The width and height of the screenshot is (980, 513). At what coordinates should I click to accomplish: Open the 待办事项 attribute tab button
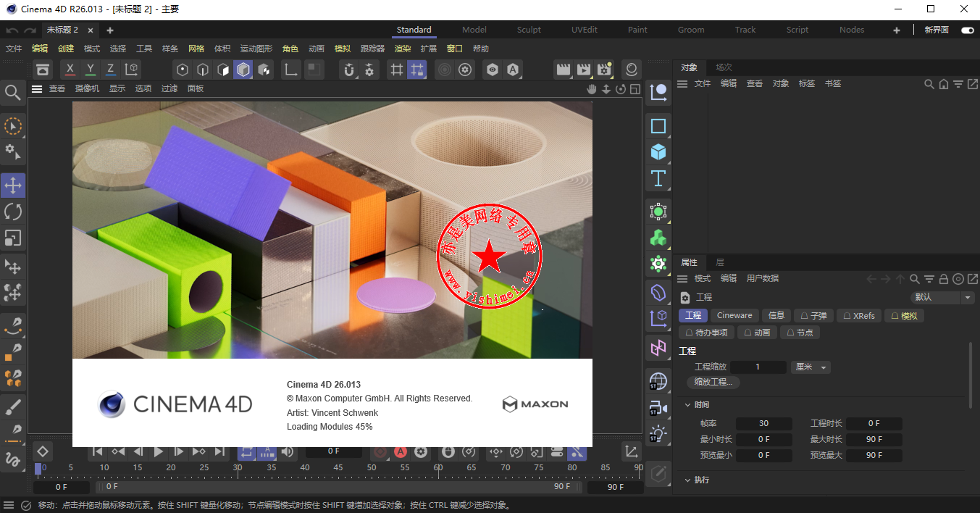(707, 333)
